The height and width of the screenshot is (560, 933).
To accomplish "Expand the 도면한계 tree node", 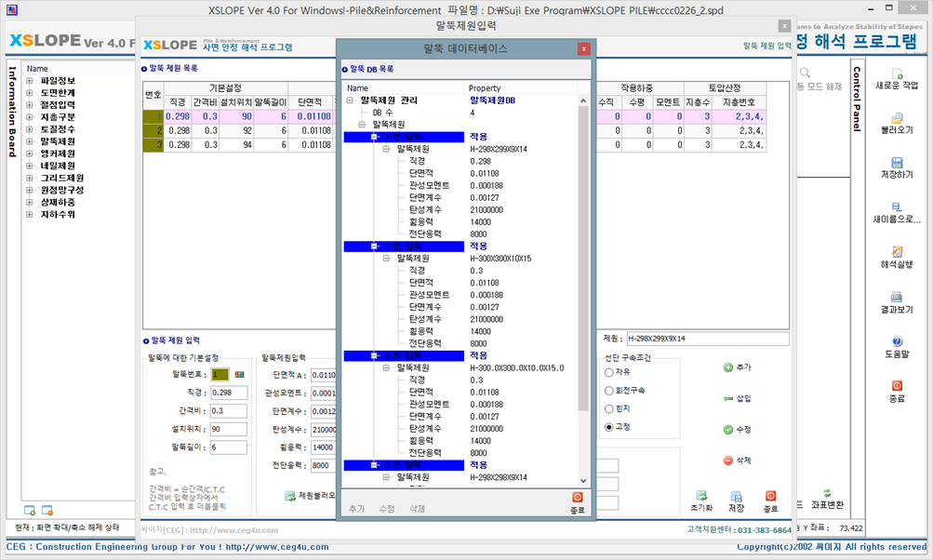I will pyautogui.click(x=29, y=93).
